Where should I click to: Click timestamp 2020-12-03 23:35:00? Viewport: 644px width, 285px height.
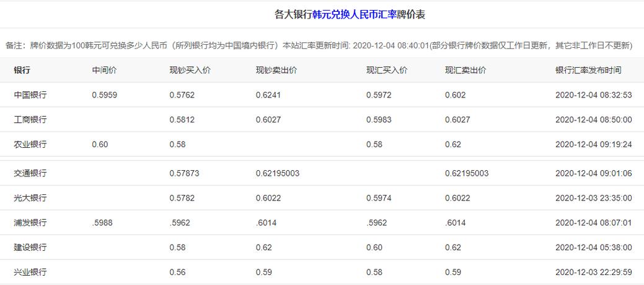pos(593,198)
